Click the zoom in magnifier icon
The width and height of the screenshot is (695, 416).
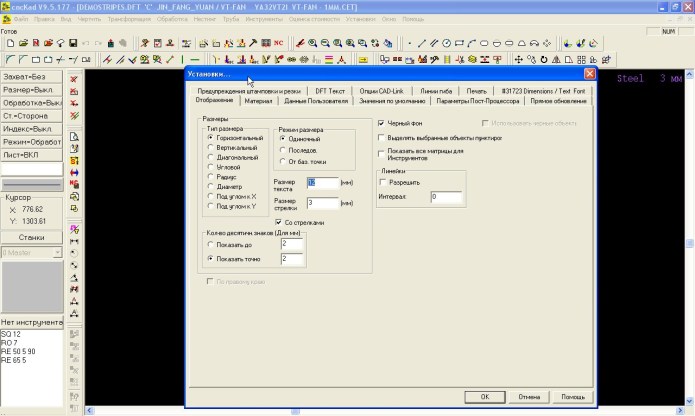click(312, 43)
